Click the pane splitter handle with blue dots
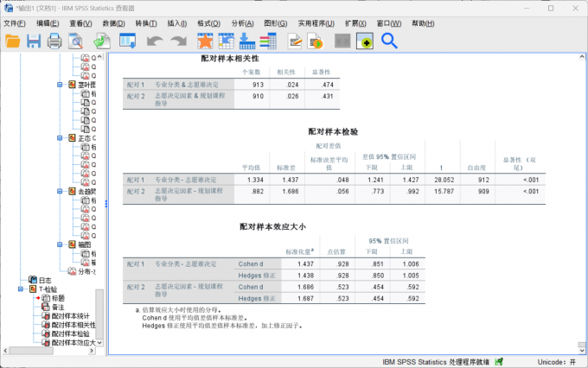Screen dimensions: 588x368 point(106,204)
